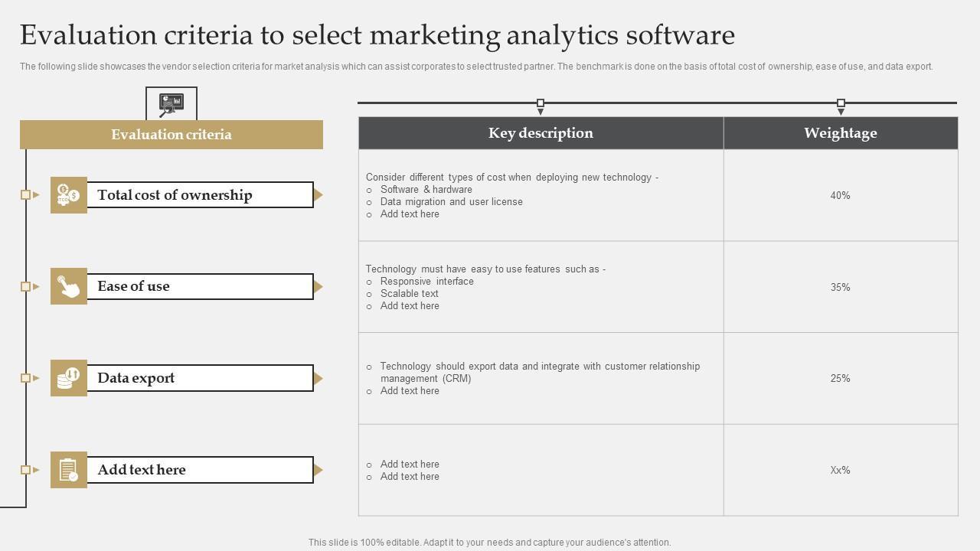Click the slide title about marketing analytics software
The height and width of the screenshot is (551, 980).
pos(377,35)
